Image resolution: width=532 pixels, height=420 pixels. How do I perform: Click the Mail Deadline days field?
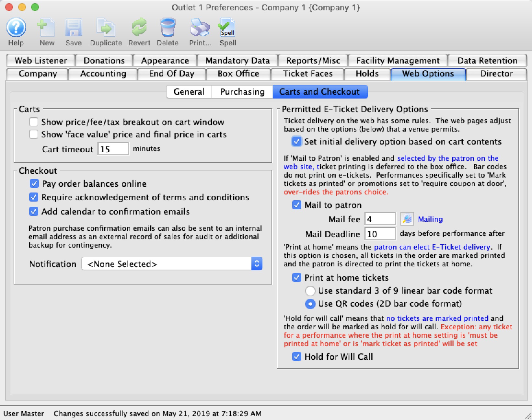click(x=380, y=234)
